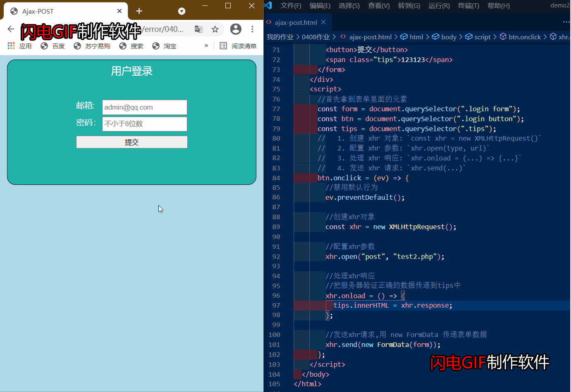Open the 应用 apps bookmark
571x392 pixels.
pyautogui.click(x=20, y=46)
